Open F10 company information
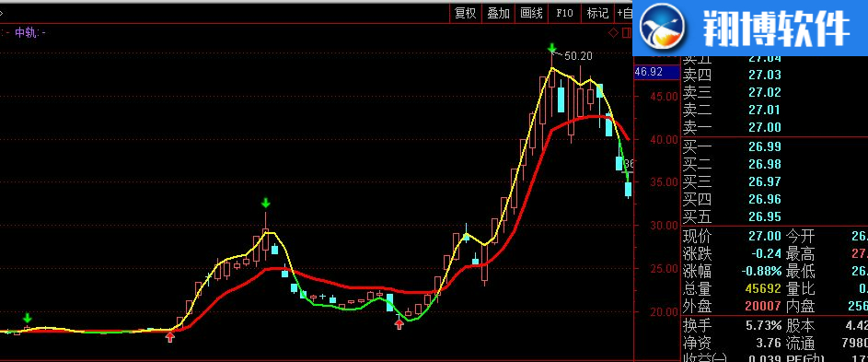 [x=564, y=13]
